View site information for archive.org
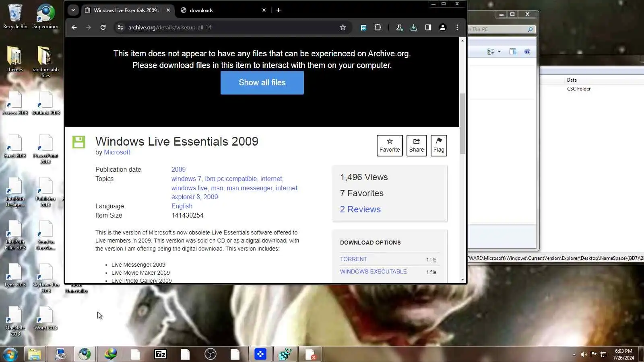The image size is (644, 362). (x=120, y=27)
